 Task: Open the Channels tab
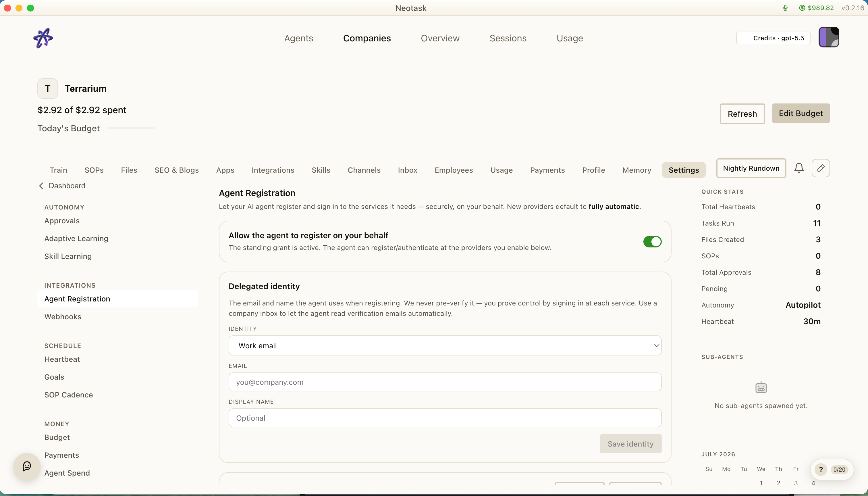coord(364,170)
